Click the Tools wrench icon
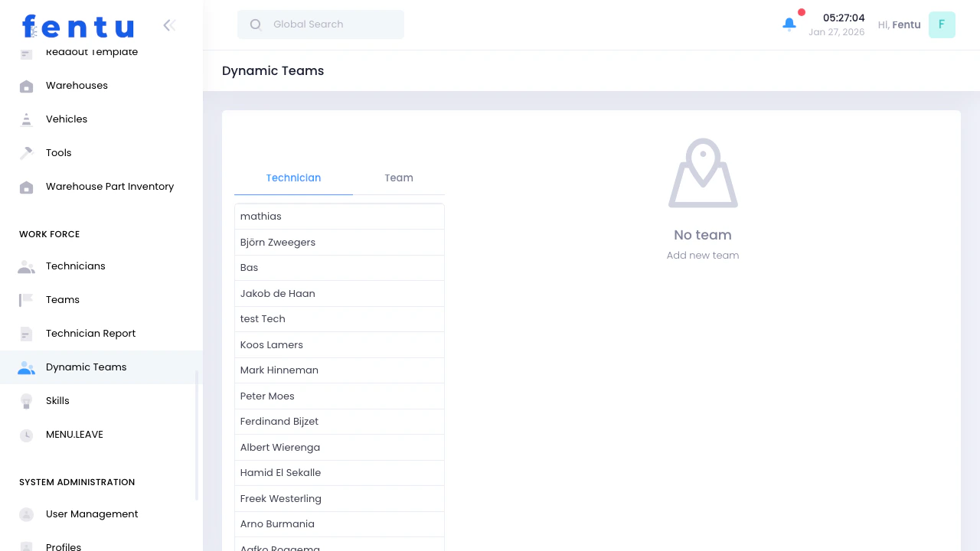 (x=26, y=153)
